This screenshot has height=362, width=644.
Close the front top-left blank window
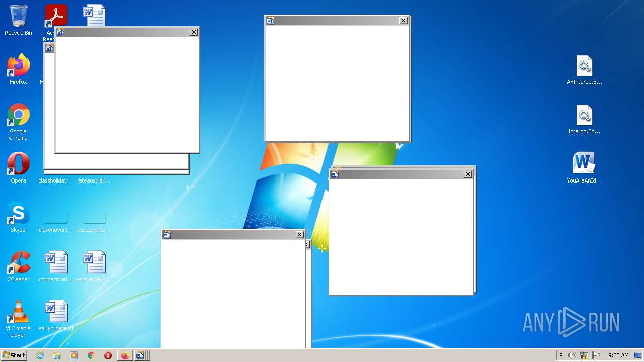pyautogui.click(x=194, y=32)
